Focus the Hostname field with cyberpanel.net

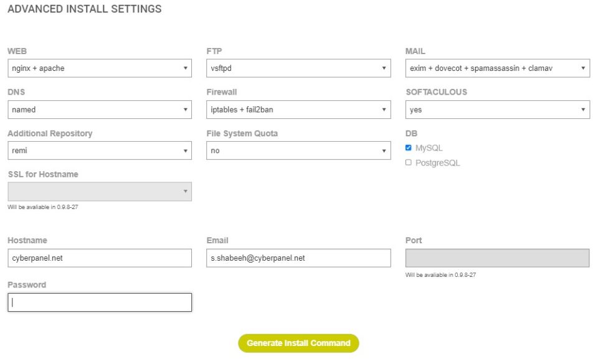pyautogui.click(x=100, y=258)
